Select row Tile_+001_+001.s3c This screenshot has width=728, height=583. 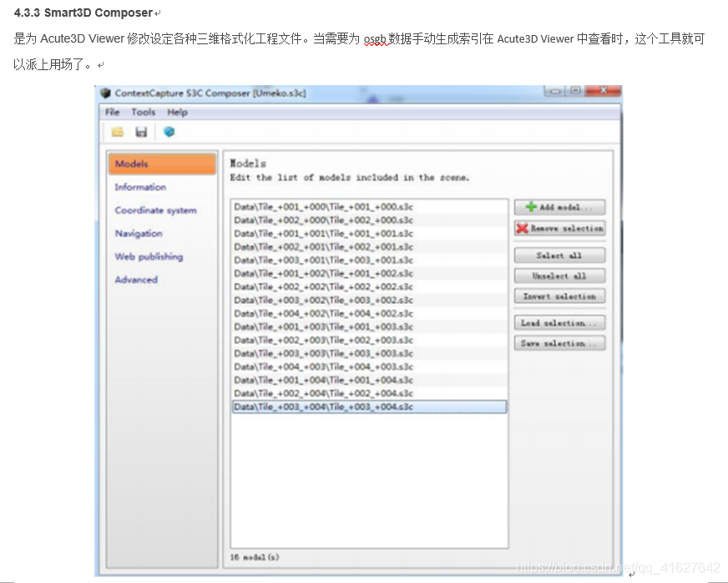(369, 234)
